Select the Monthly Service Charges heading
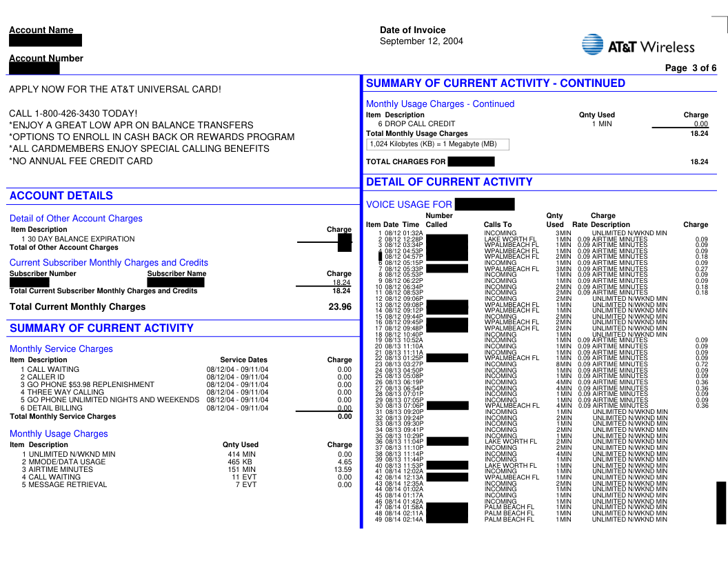Image resolution: width=728 pixels, height=563 pixels. coord(61,349)
